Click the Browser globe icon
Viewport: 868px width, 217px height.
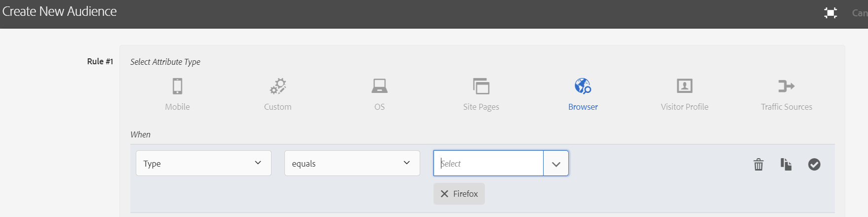[583, 86]
